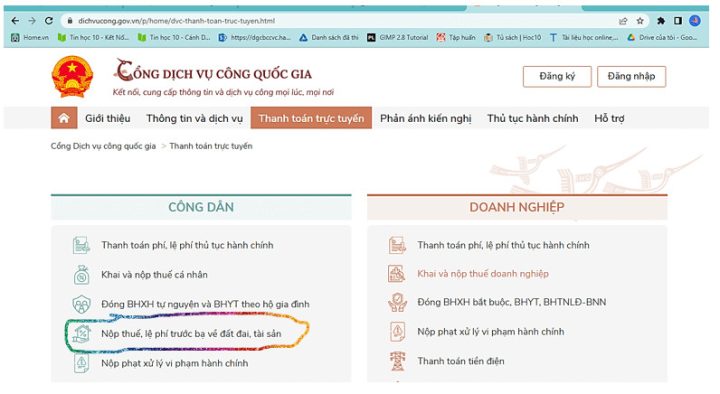Open Khai và nộp thuế doanh nghiệp
Viewport: 720px width, 394px height.
pos(483,274)
